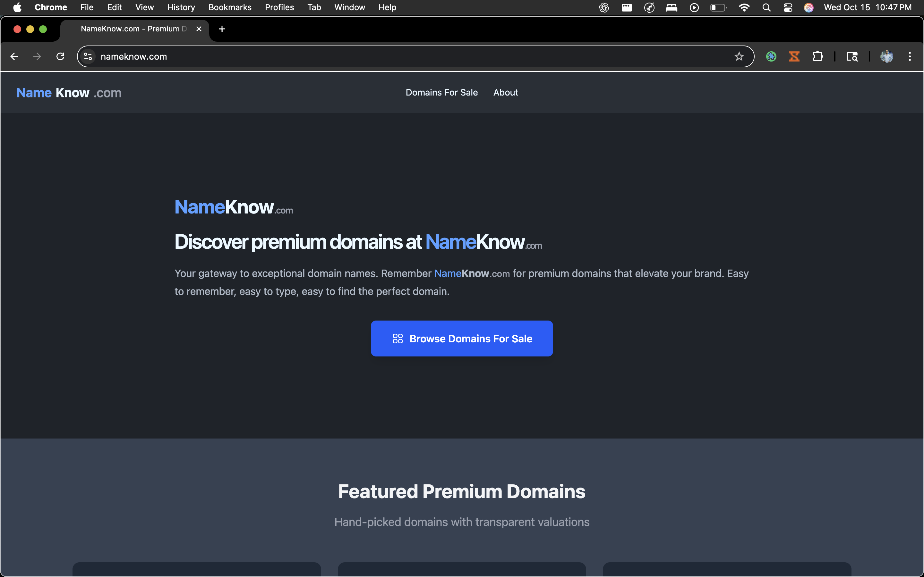Open the Domains For Sale nav link
924x577 pixels.
pos(441,92)
